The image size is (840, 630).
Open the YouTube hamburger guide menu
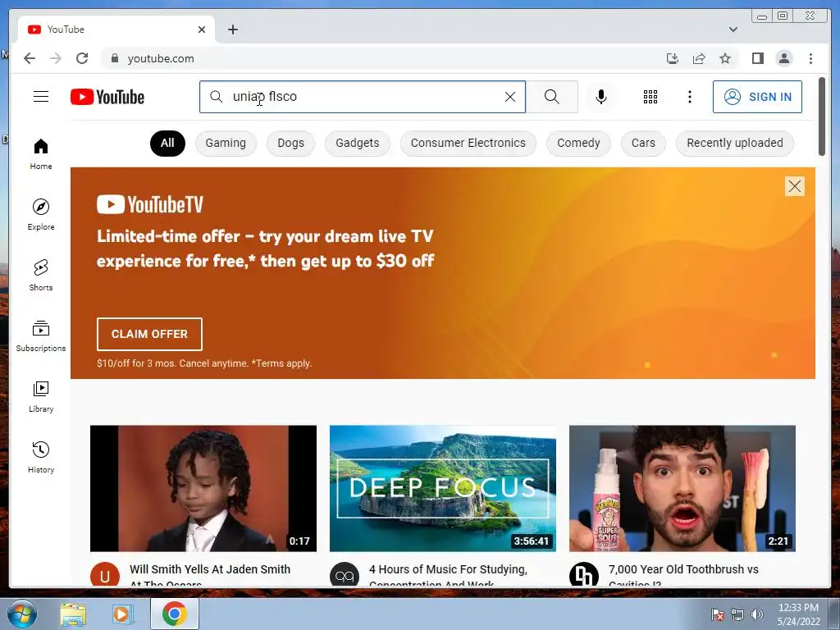tap(41, 97)
